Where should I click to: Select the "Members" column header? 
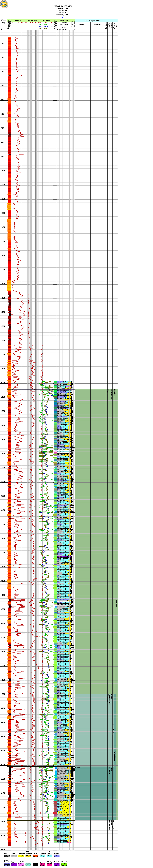82,25
